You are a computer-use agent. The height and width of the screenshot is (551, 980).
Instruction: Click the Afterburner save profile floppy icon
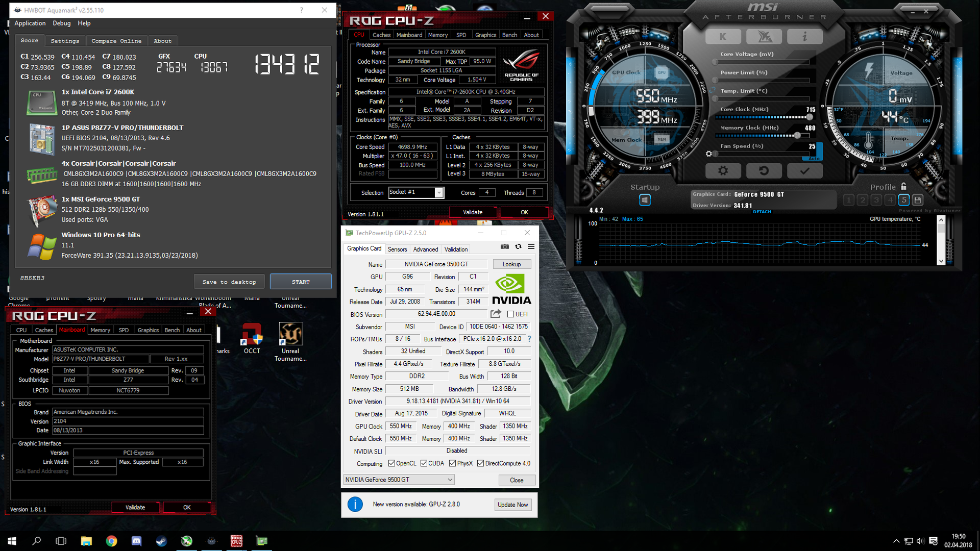pyautogui.click(x=917, y=200)
